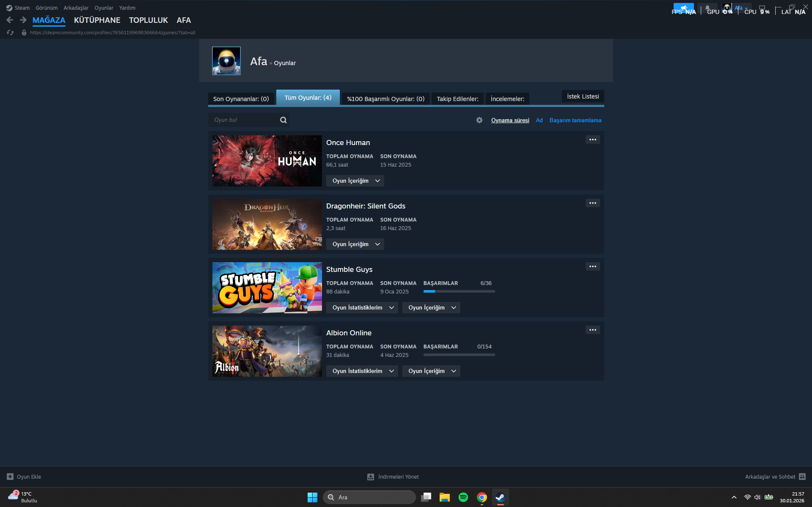Open the volume icon in the tray
This screenshot has width=812, height=507.
[757, 497]
